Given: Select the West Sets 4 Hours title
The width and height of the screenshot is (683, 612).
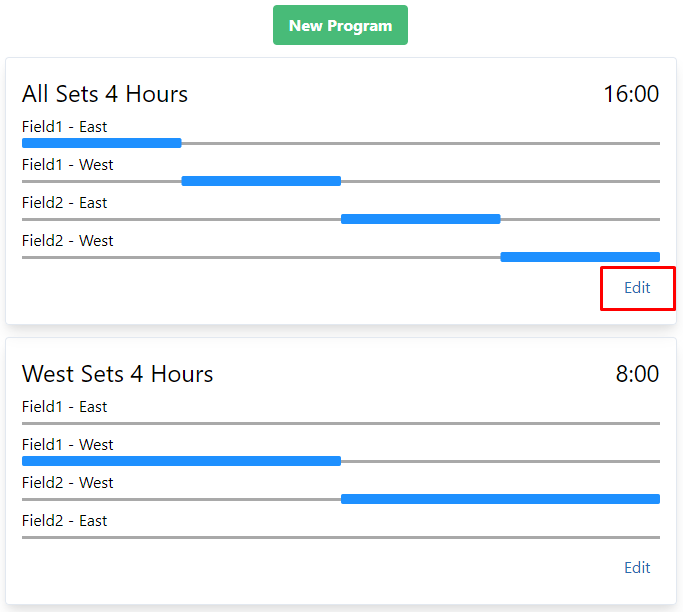Looking at the screenshot, I should [x=117, y=375].
